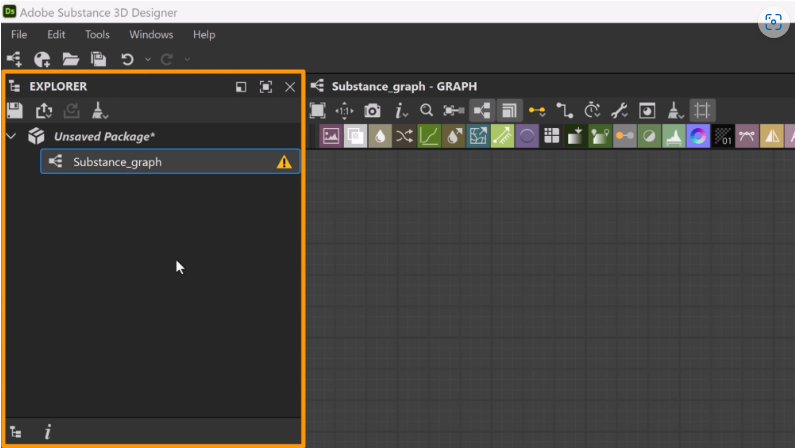Add the Grayscale Conversion node
Screen dimensions: 795x448
click(600, 136)
